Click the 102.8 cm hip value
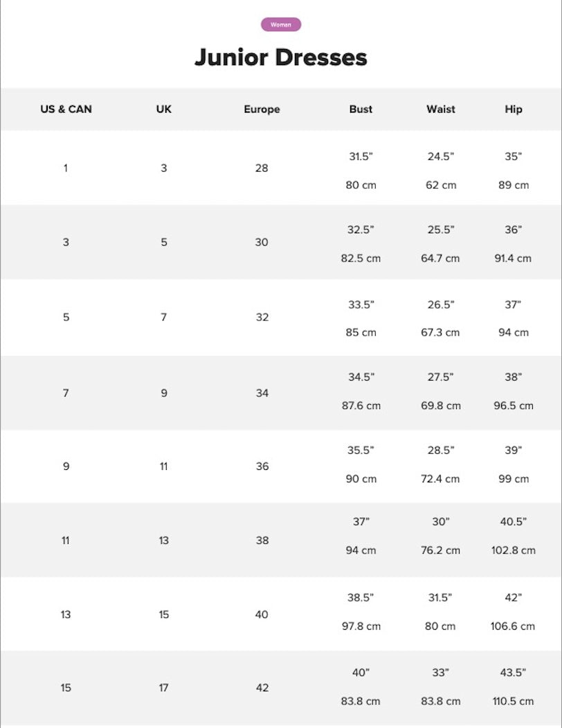This screenshot has height=728, width=562. [x=514, y=550]
